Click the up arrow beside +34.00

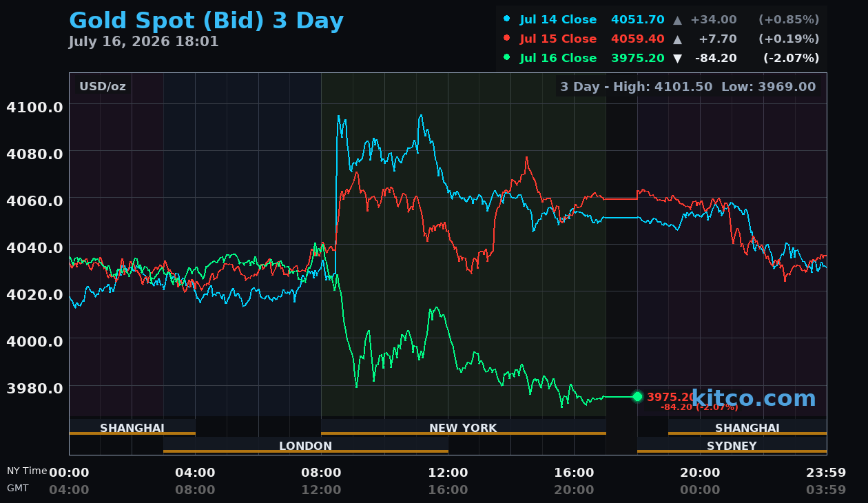click(x=677, y=19)
